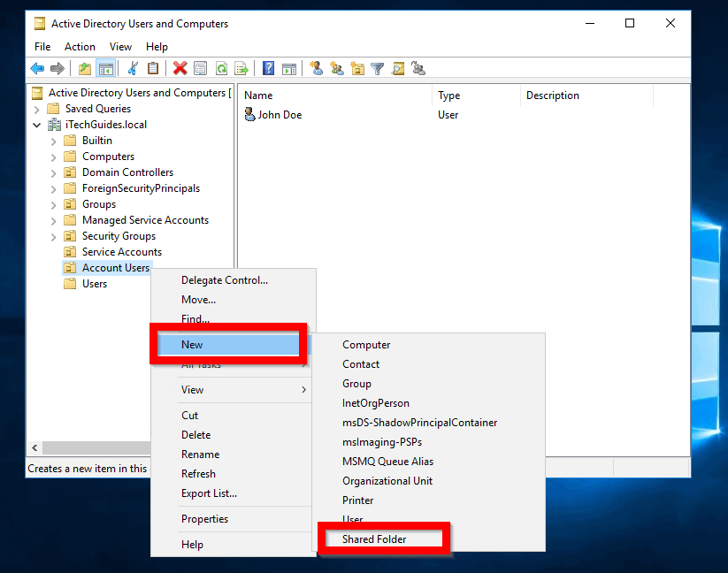Toggle the Show/Hide Action Pane icon
The image size is (728, 573).
288,69
